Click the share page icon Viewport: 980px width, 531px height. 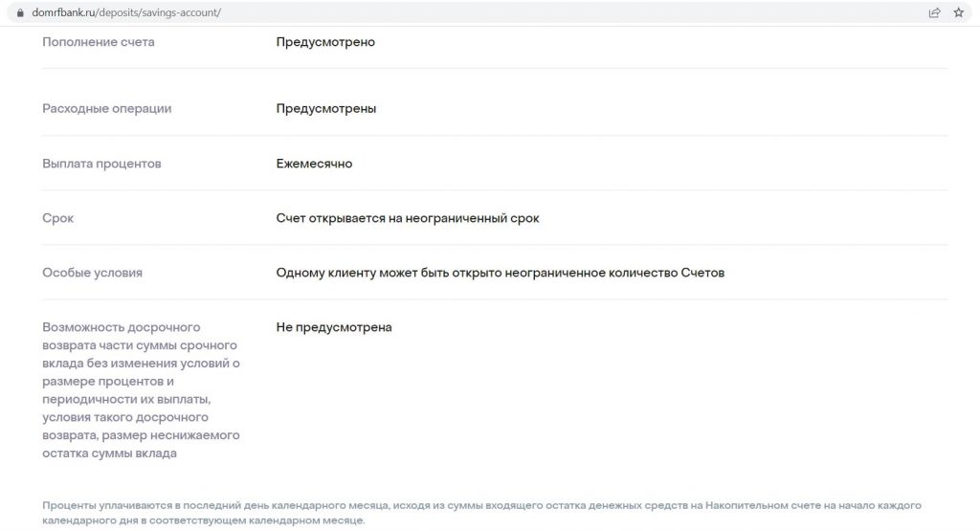tap(934, 12)
